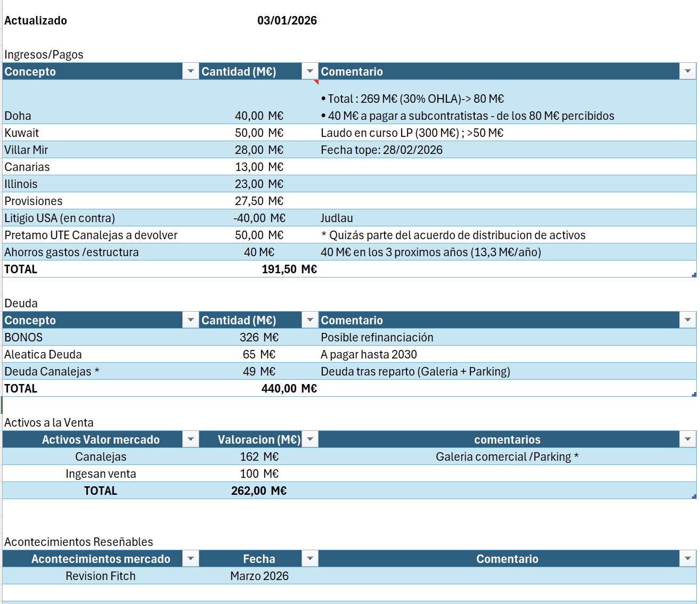Select the BONOS row amount 326 M€
This screenshot has width=700, height=604.
(x=259, y=337)
